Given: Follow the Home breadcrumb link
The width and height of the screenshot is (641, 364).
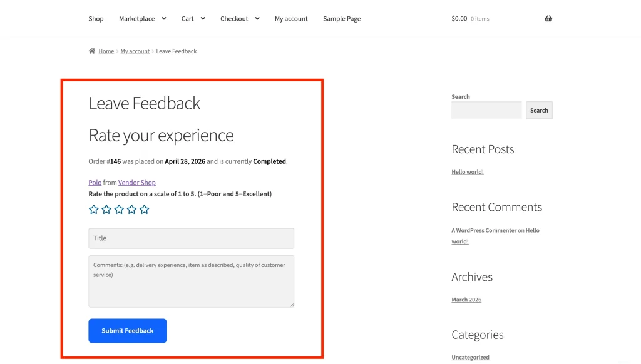Looking at the screenshot, I should click(x=106, y=51).
